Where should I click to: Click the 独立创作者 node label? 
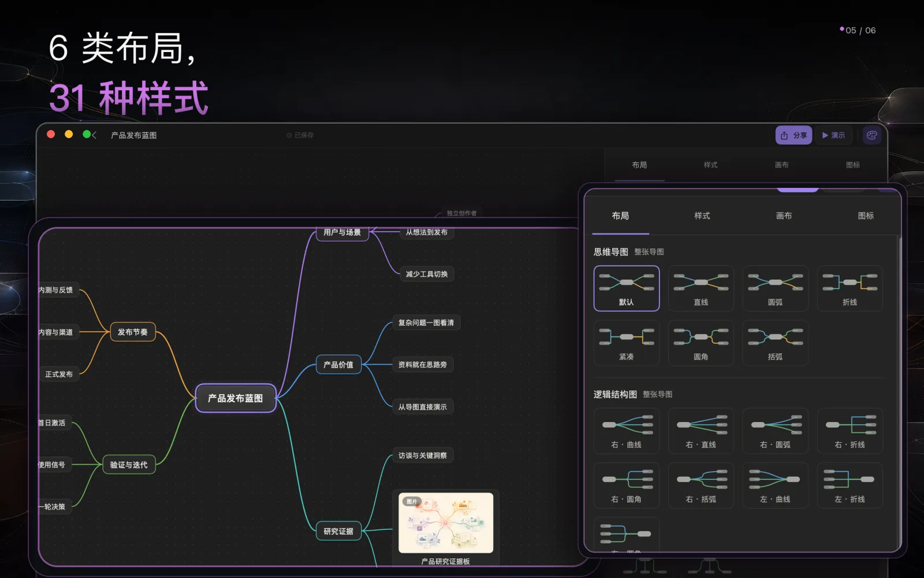[x=461, y=213]
